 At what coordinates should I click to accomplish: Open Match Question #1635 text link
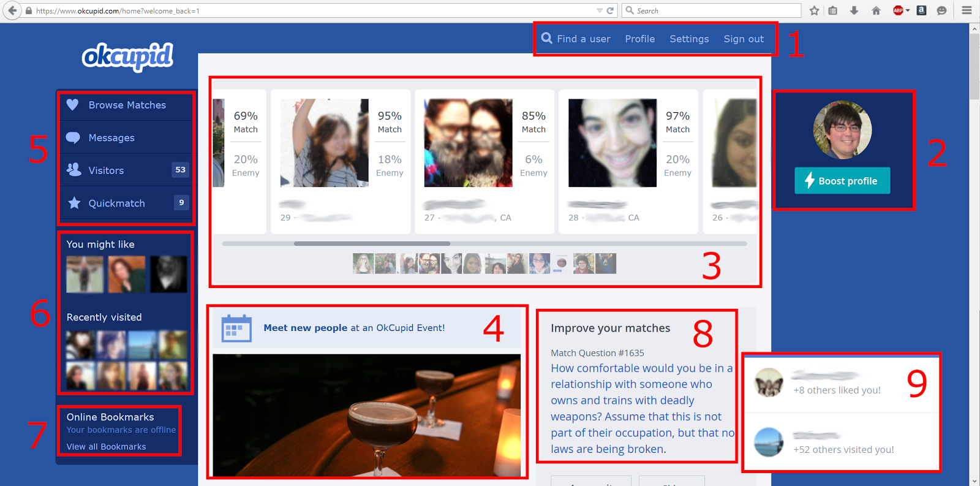[643, 408]
